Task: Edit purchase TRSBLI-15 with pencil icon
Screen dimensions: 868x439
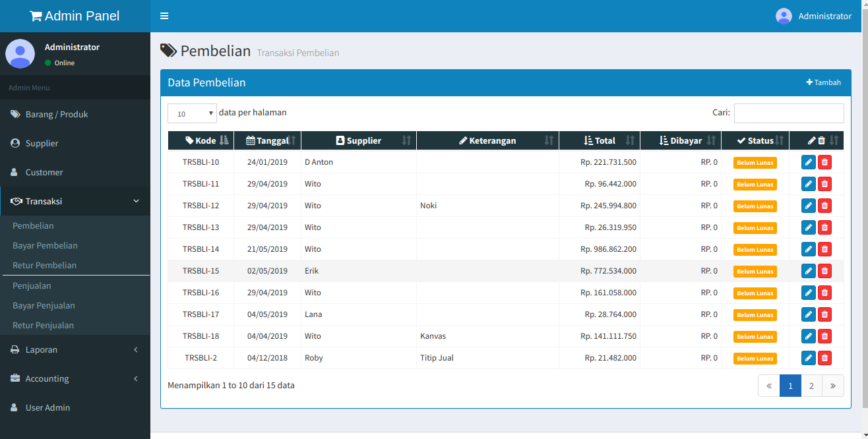Action: click(x=809, y=271)
